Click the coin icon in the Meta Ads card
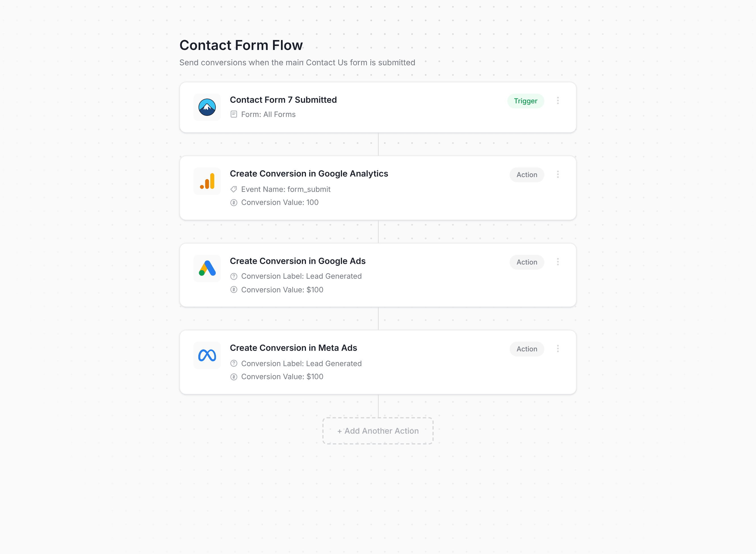This screenshot has width=756, height=554. [x=234, y=376]
